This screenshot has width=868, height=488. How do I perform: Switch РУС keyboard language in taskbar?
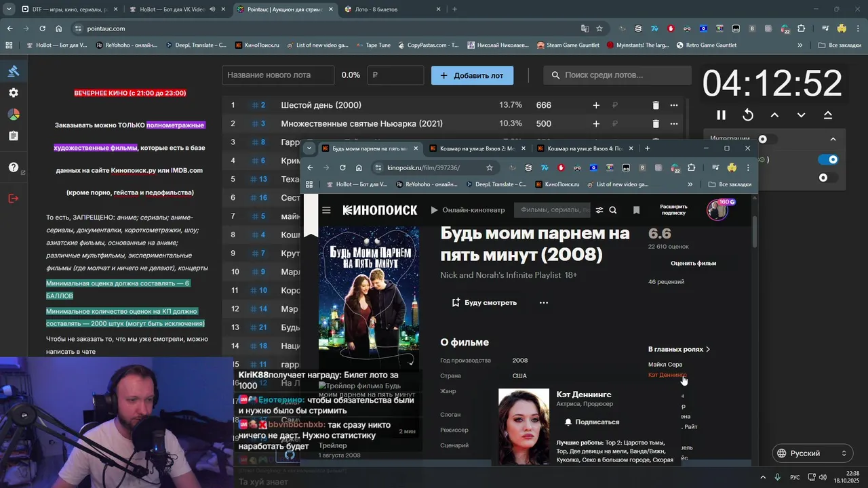(795, 477)
